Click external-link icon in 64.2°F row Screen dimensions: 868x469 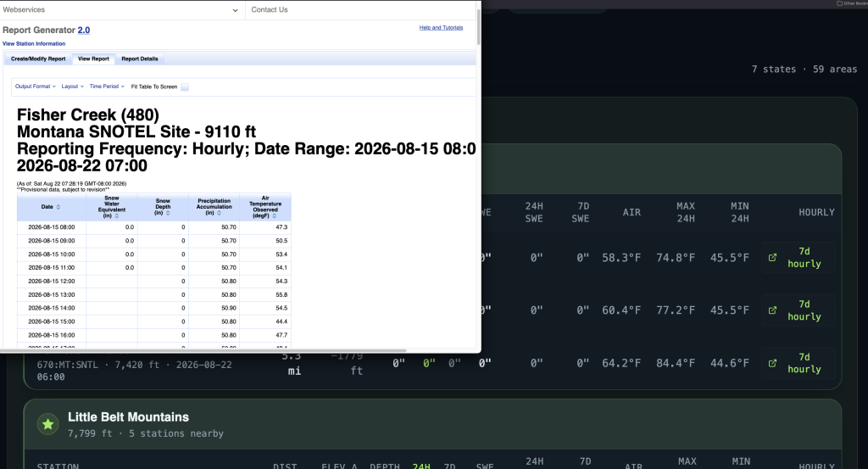772,363
